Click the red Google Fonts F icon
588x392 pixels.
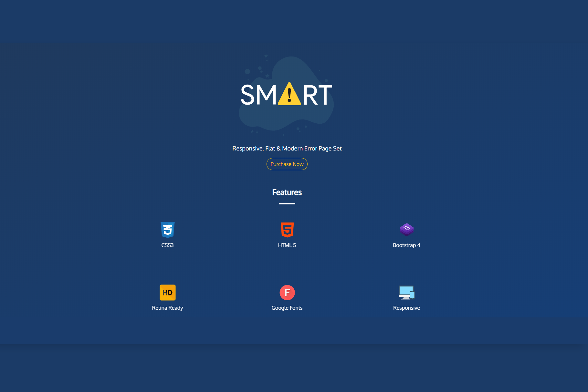tap(287, 293)
